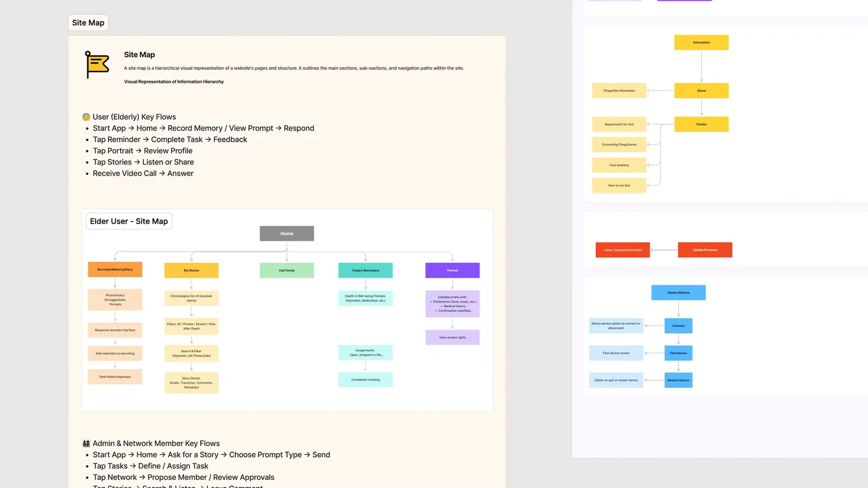The height and width of the screenshot is (488, 868).
Task: Select the yellow Guides node
Action: pyautogui.click(x=701, y=124)
